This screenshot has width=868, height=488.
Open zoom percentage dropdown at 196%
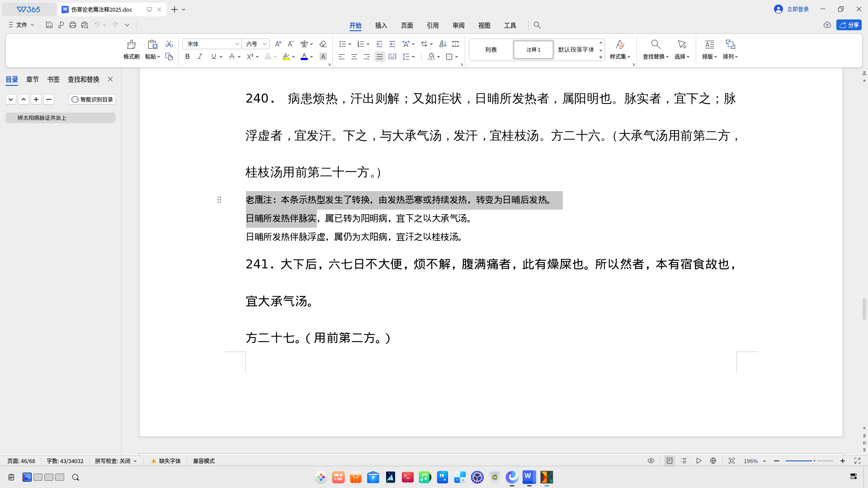tap(764, 461)
